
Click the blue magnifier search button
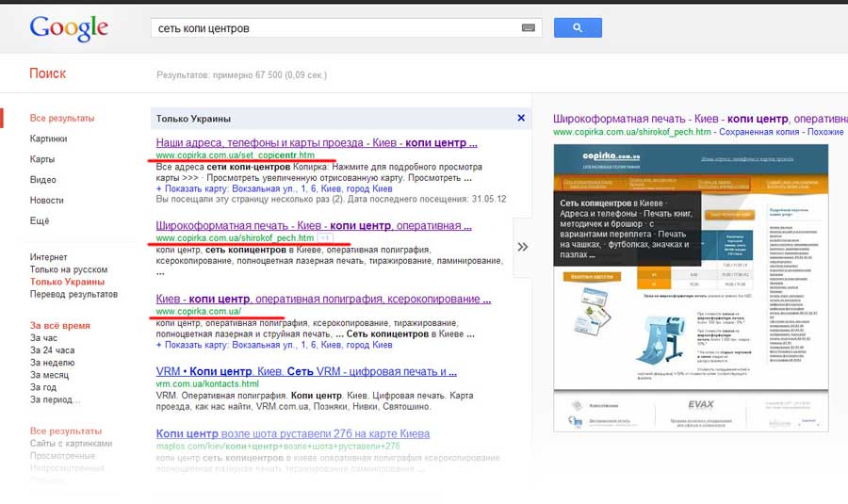[578, 27]
